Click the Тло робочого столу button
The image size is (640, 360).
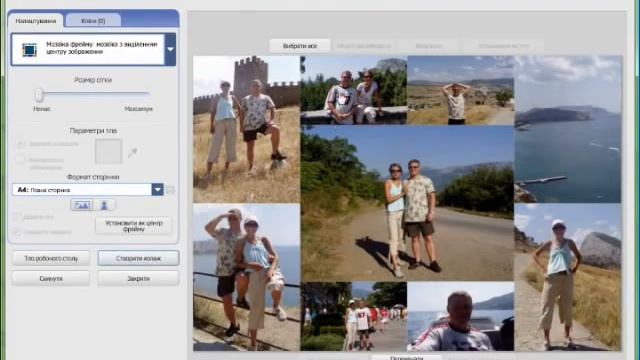click(x=51, y=258)
